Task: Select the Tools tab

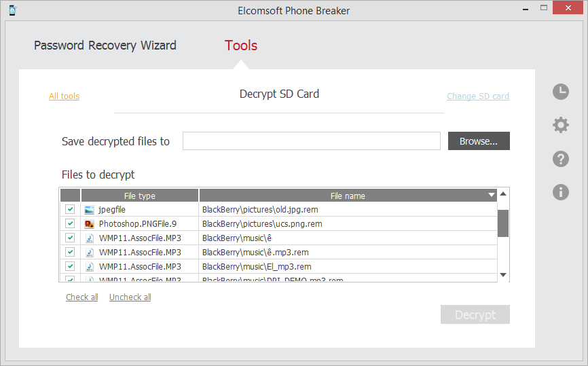Action: (x=241, y=45)
